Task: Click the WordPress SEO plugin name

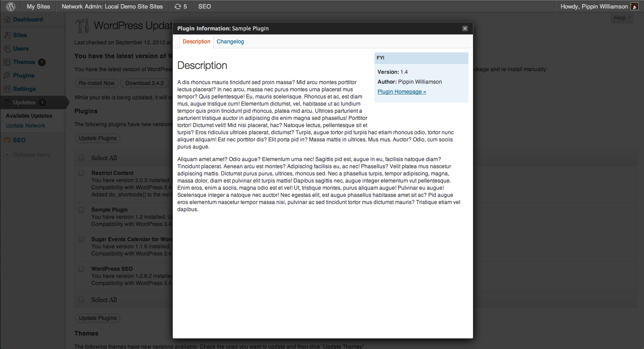Action: [x=112, y=269]
